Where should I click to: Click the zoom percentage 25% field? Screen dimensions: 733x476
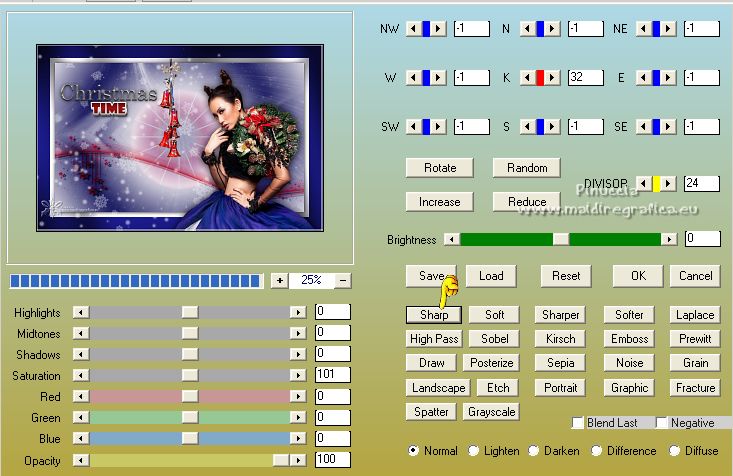311,280
